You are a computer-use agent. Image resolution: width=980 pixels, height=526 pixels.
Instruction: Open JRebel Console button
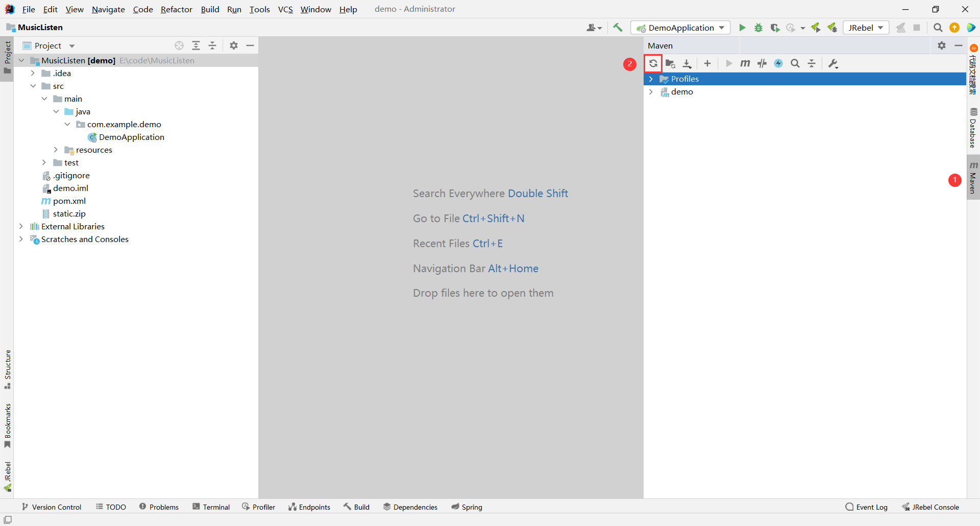930,507
